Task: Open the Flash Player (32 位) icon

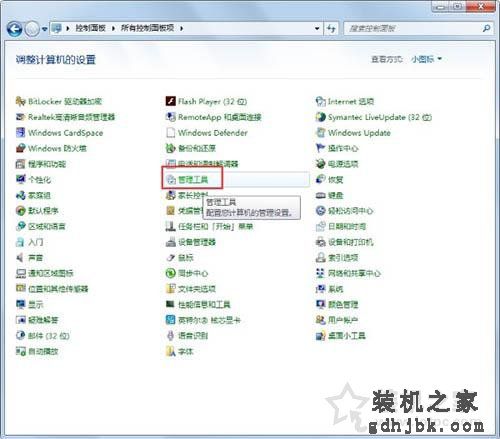Action: pos(171,101)
